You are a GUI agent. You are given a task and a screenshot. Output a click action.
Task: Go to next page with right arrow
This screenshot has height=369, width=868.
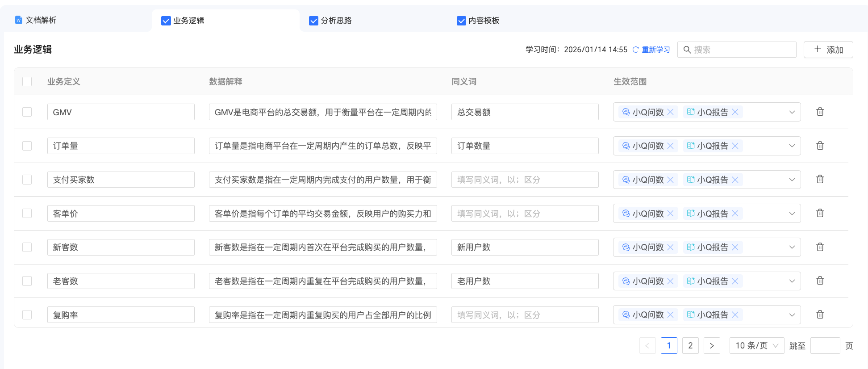pyautogui.click(x=712, y=345)
